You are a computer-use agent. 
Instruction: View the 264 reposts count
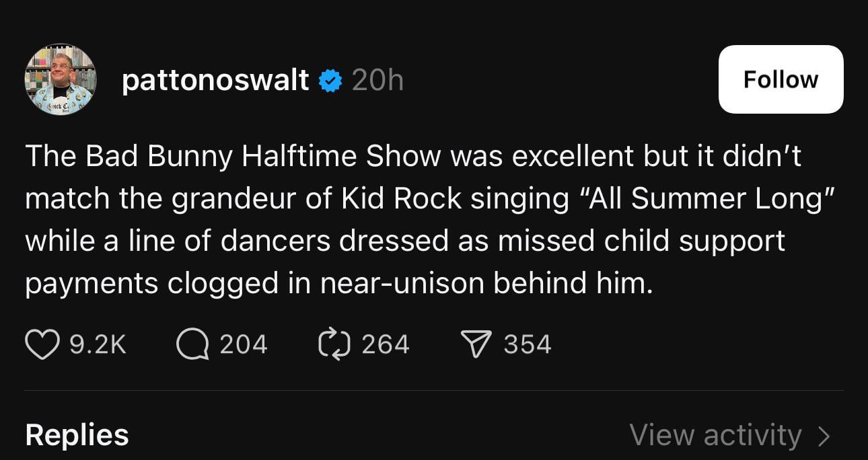pos(386,344)
